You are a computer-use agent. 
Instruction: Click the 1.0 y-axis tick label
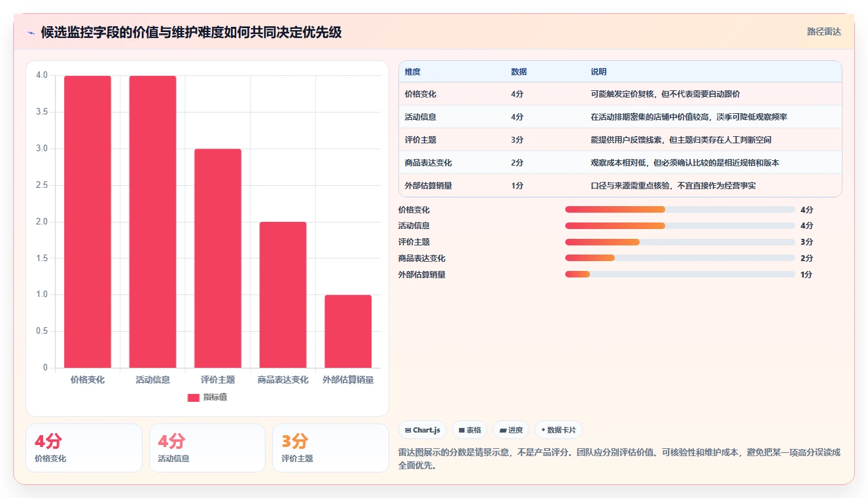click(x=42, y=294)
